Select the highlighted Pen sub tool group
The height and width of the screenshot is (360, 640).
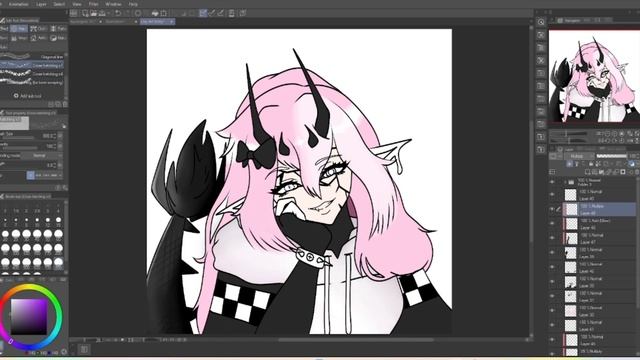(19, 29)
